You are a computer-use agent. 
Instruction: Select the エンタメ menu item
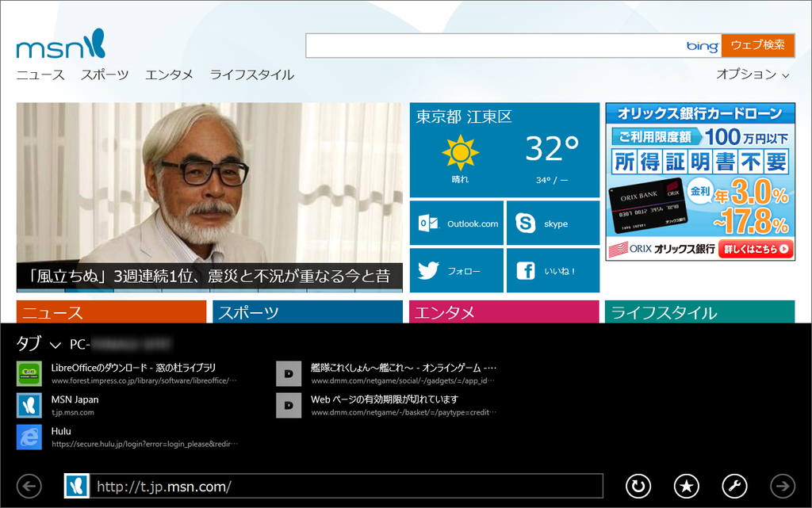[170, 74]
